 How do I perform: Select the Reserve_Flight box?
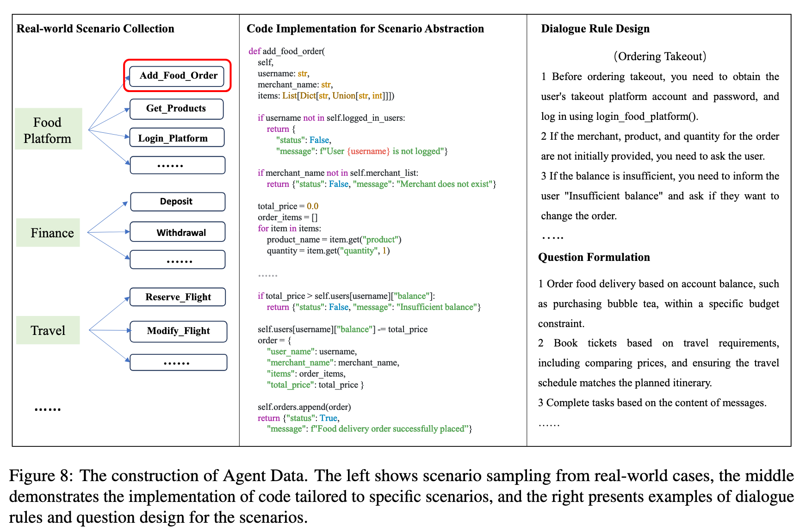178,297
